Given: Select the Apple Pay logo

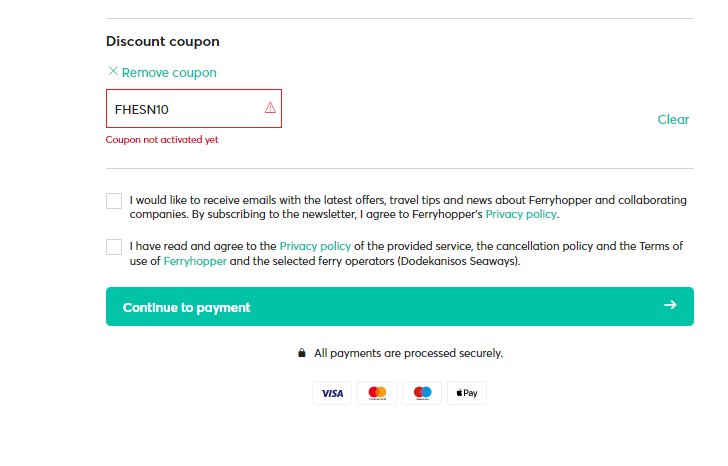Looking at the screenshot, I should coord(467,393).
